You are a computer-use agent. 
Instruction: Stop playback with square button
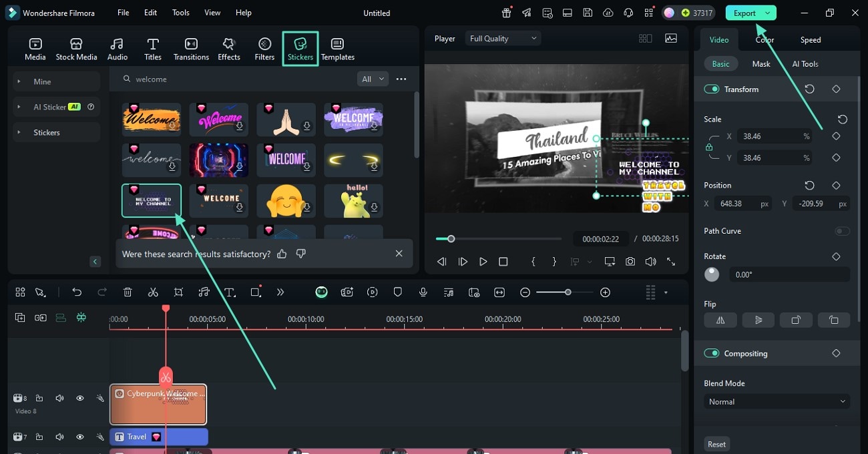(x=503, y=262)
